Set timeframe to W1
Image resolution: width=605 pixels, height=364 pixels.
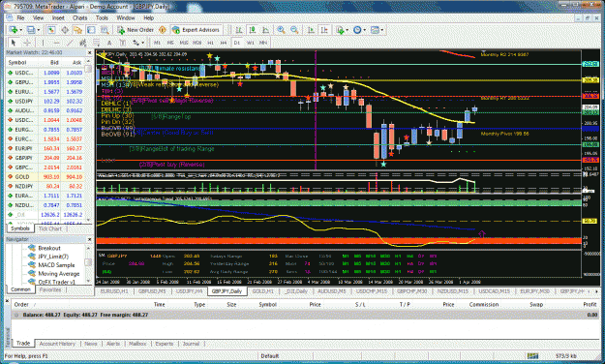(x=250, y=43)
